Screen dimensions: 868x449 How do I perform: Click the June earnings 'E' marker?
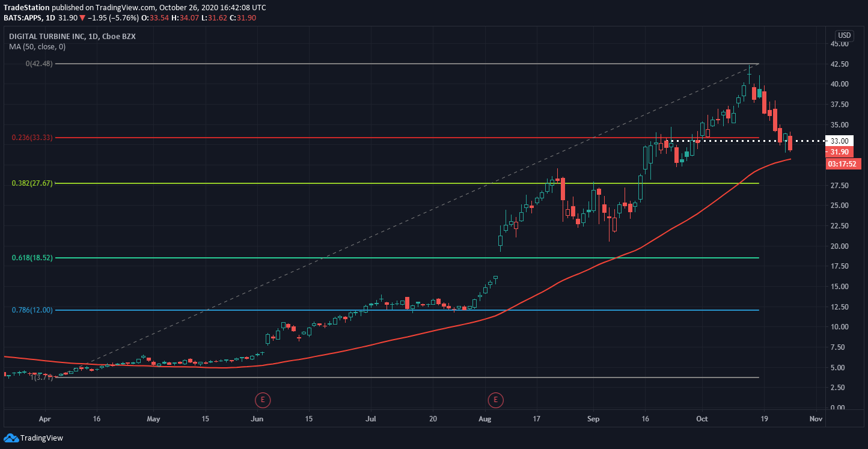[262, 399]
